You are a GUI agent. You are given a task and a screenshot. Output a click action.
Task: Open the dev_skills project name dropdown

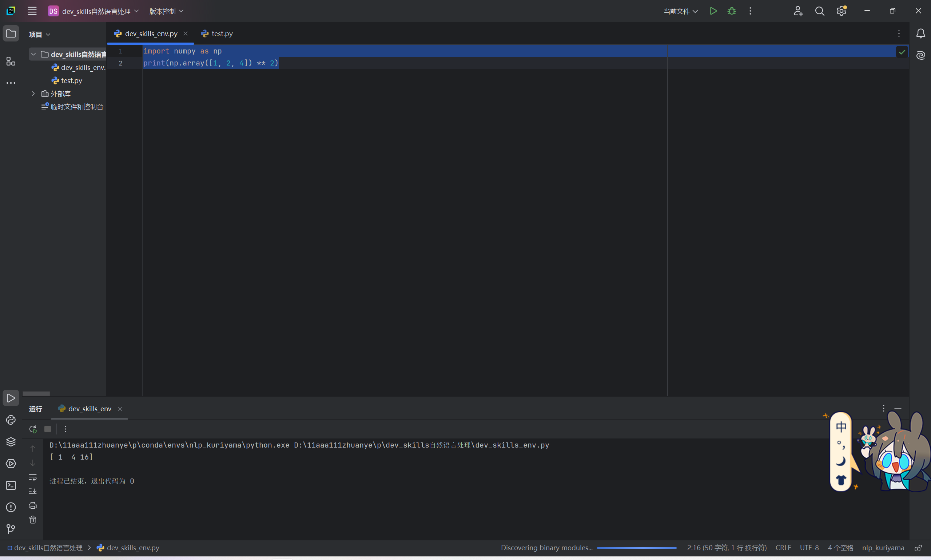(x=94, y=11)
